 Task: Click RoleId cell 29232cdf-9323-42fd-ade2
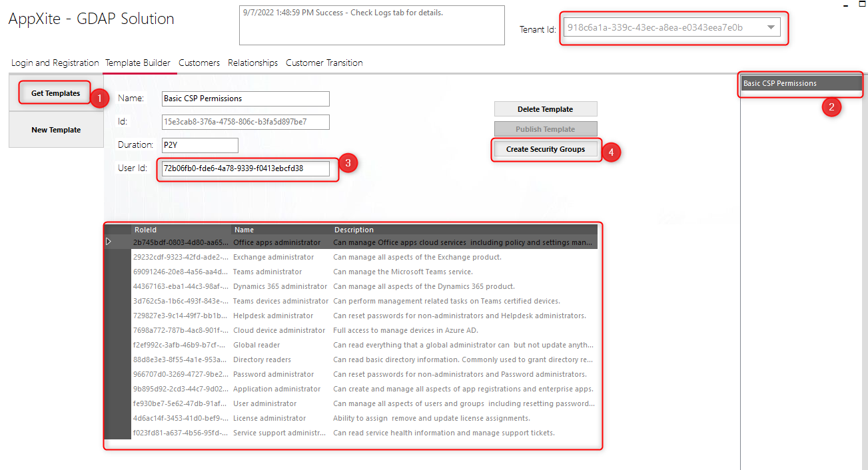181,257
